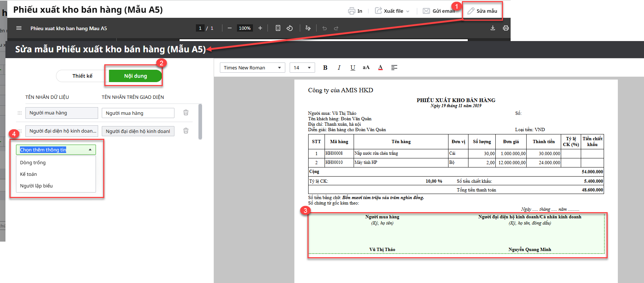Open the font color picker

click(x=380, y=68)
